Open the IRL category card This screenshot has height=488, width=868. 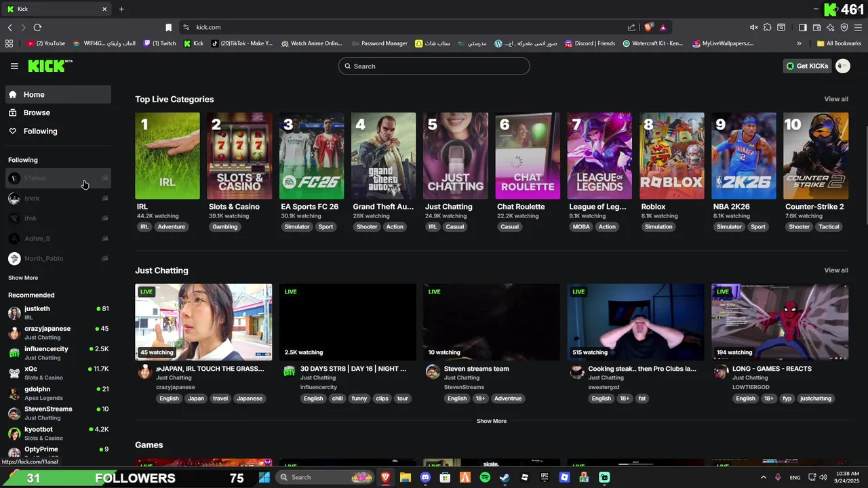click(x=167, y=156)
